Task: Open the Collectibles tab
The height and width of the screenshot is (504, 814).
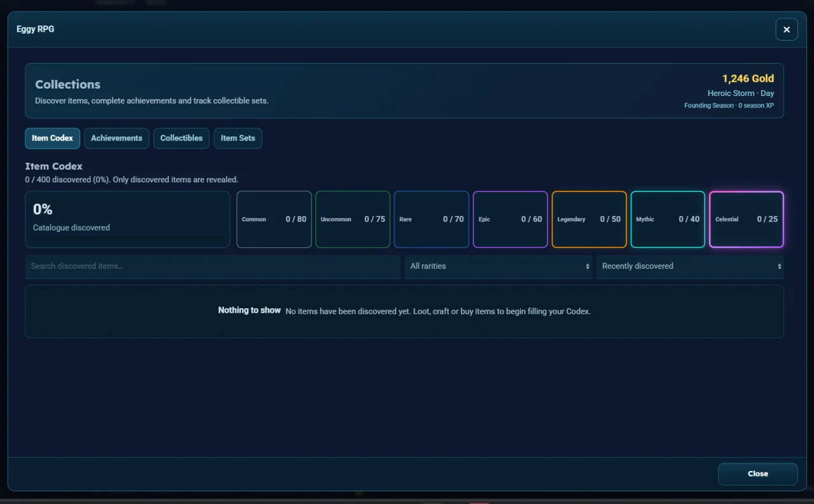Action: click(181, 138)
